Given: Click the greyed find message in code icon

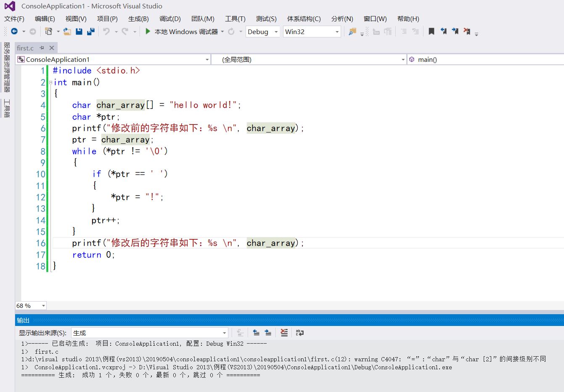Looking at the screenshot, I should (x=240, y=333).
